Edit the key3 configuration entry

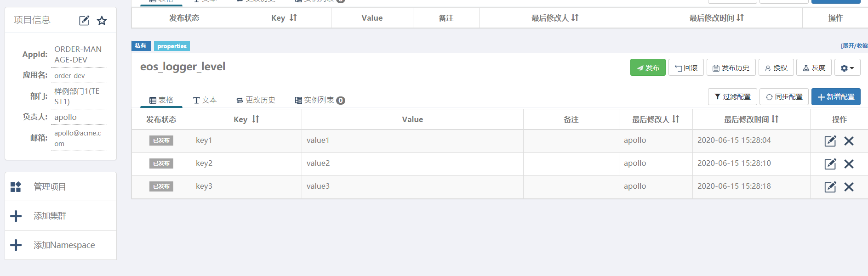830,187
